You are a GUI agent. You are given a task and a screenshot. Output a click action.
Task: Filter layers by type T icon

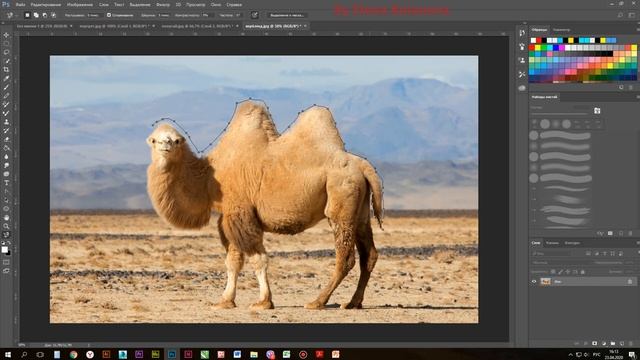tap(604, 253)
